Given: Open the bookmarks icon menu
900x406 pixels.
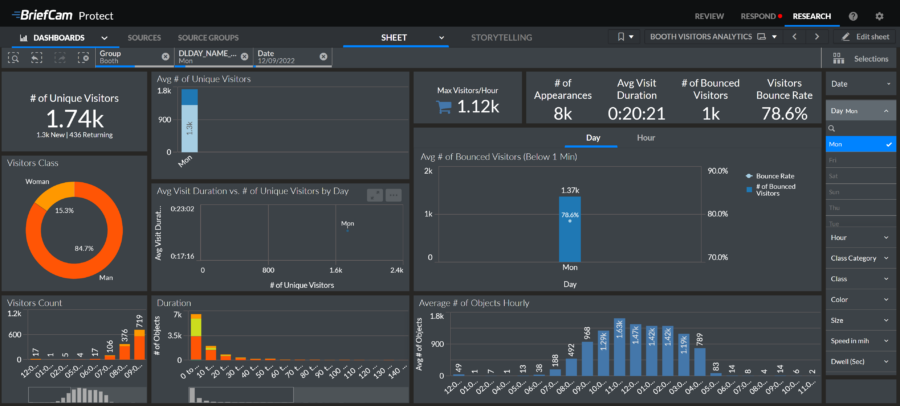Looking at the screenshot, I should (624, 37).
